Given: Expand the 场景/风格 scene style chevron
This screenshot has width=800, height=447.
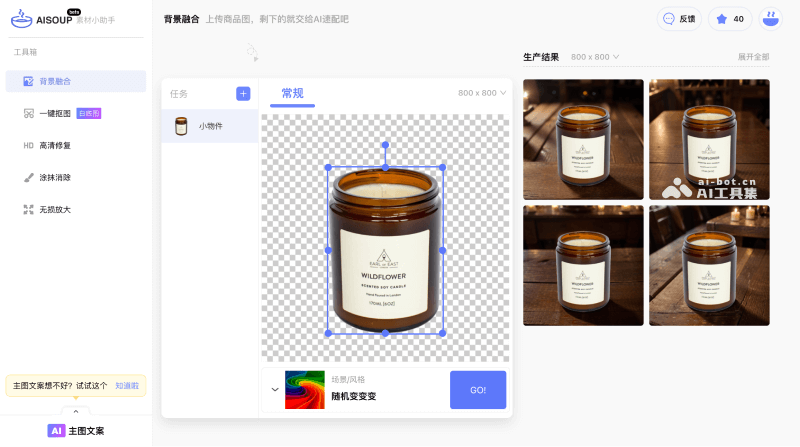Looking at the screenshot, I should (275, 389).
